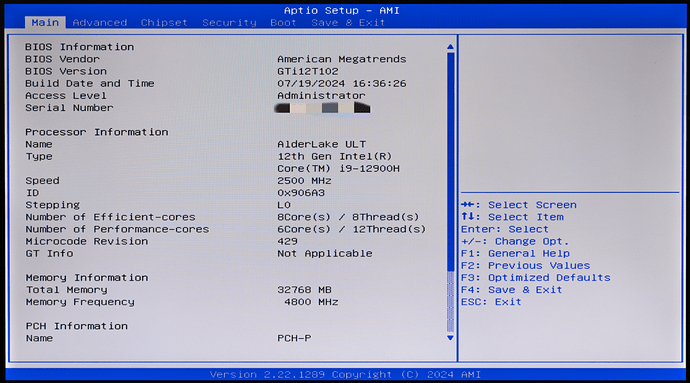Click the blue scrollbar thumb

[450, 162]
